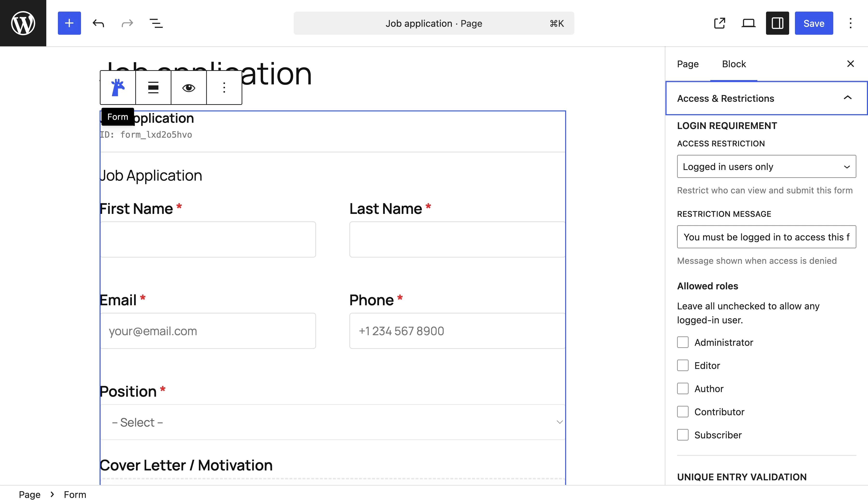
Task: Click the blue Save button
Action: click(x=814, y=23)
